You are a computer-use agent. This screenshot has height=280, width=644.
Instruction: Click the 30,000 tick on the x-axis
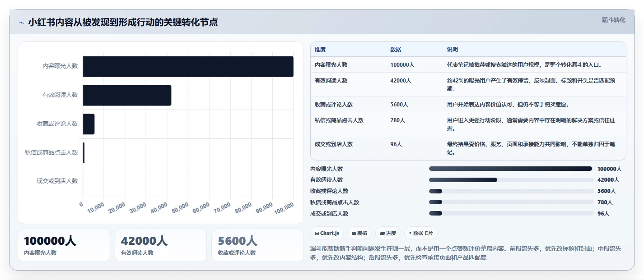[138, 208]
